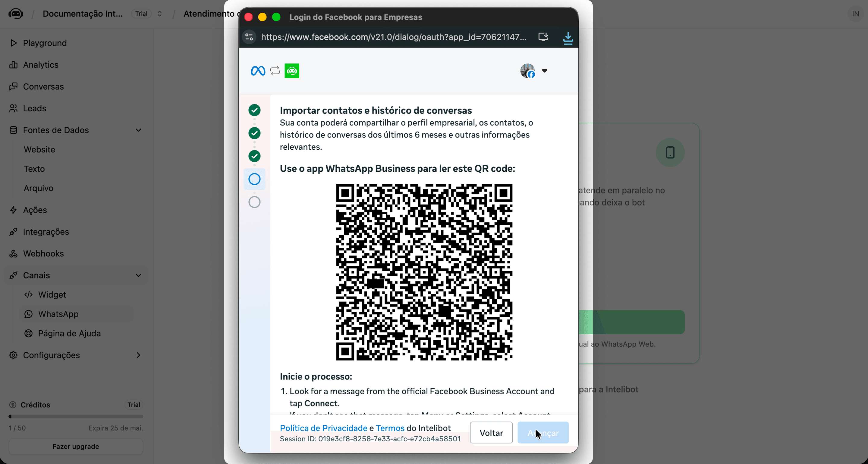Click the Fazer upgrade button
Screen dimensions: 868x464
point(76,446)
